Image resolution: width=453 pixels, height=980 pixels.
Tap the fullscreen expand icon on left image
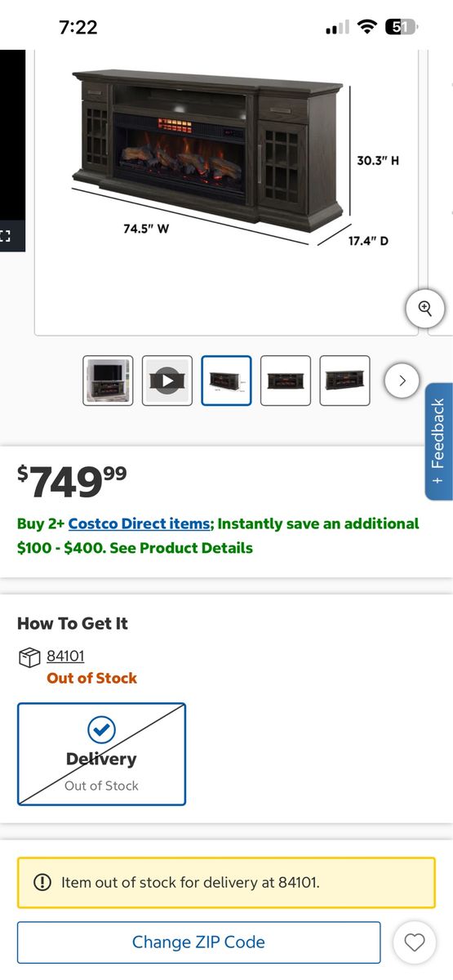[6, 236]
